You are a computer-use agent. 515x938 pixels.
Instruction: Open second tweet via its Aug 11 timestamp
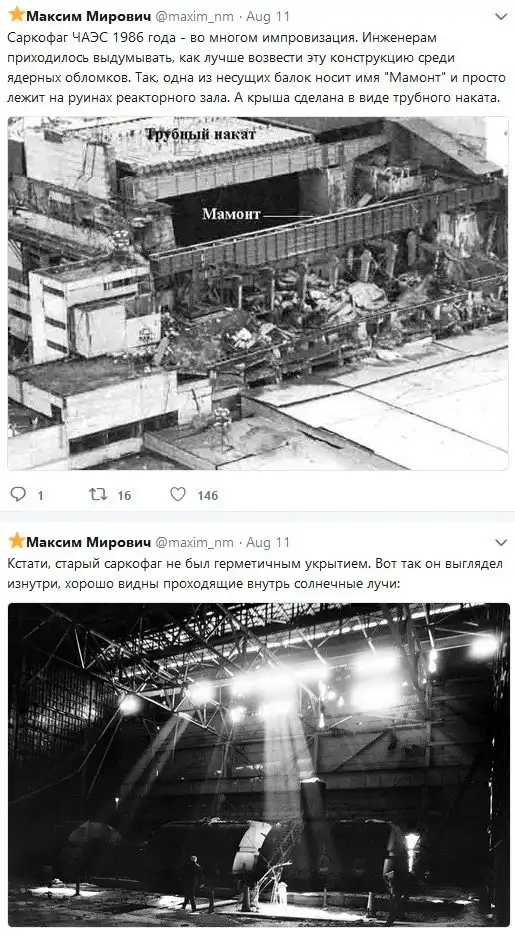click(x=268, y=543)
